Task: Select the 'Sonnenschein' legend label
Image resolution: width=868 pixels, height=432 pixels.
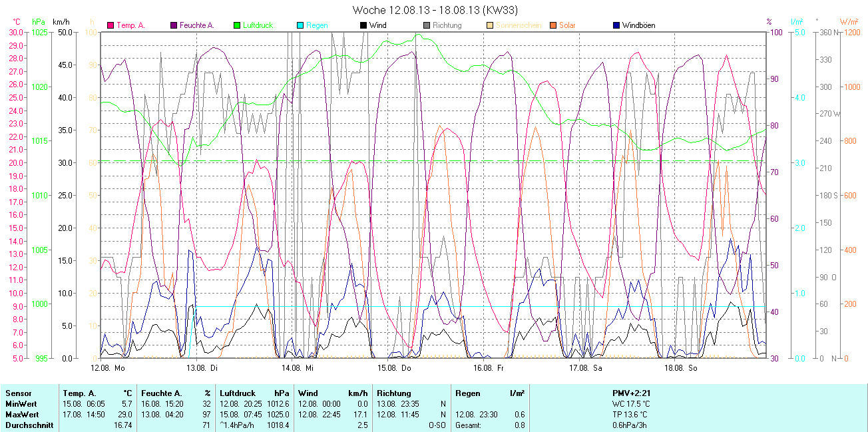Action: coord(519,25)
